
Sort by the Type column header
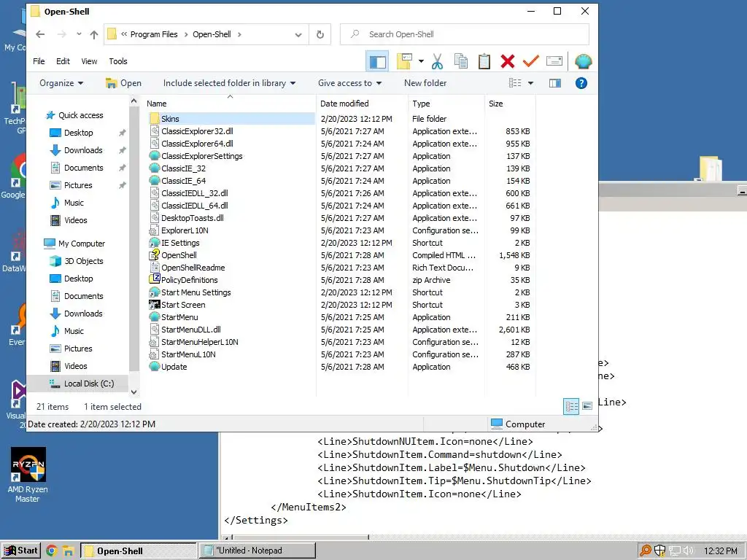point(421,104)
